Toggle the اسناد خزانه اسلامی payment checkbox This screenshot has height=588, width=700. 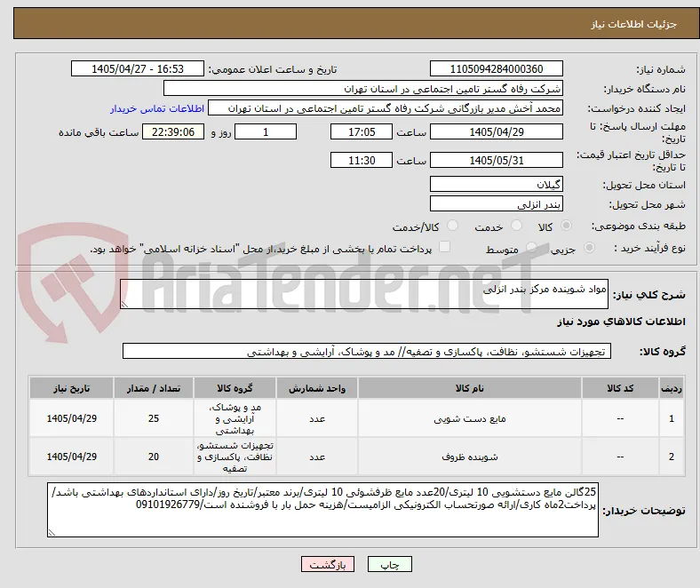445,247
